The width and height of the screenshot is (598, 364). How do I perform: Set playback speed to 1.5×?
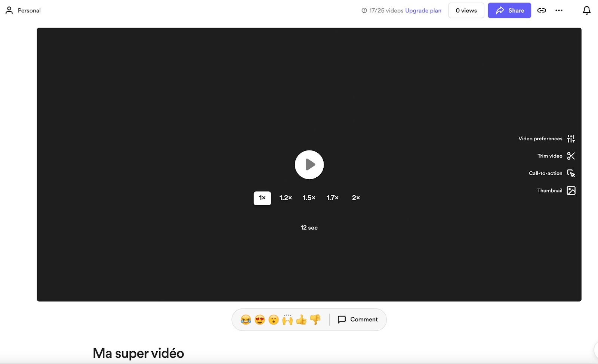(x=309, y=198)
